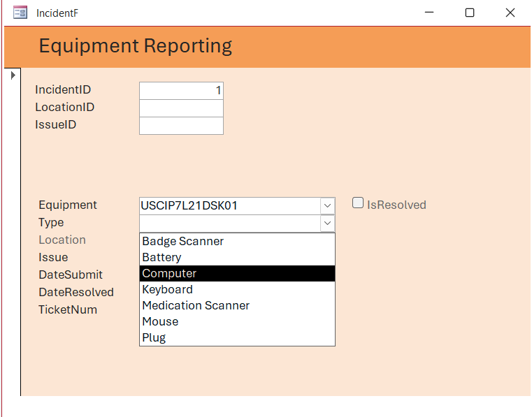Click the IncidentID label
The width and height of the screenshot is (532, 417).
tap(63, 89)
